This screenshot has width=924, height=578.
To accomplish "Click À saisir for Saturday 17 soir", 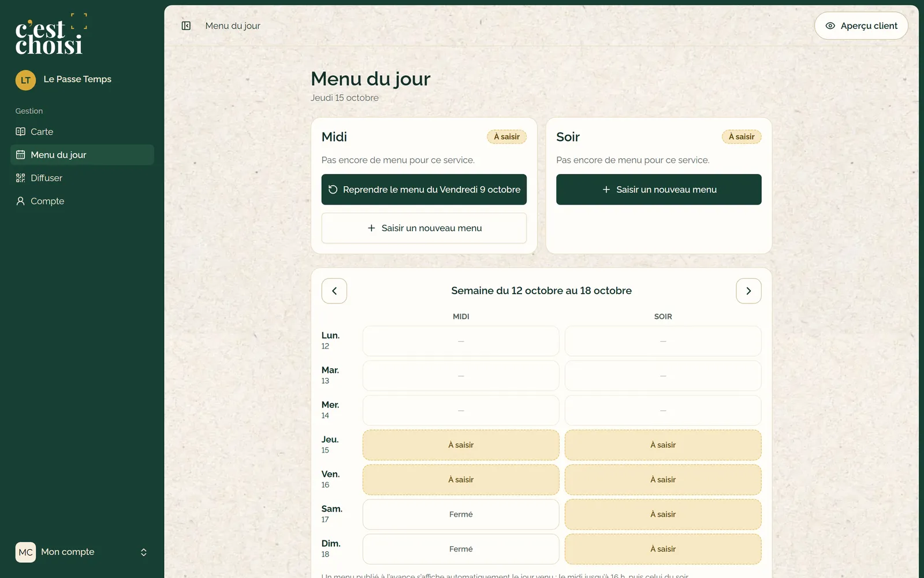I will pos(663,514).
